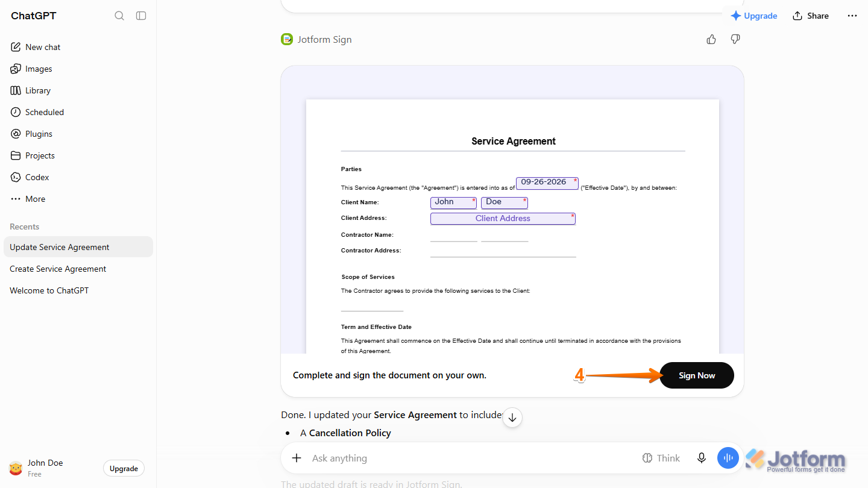This screenshot has height=488, width=868.
Task: Click the Cancellation Policy bullet text
Action: pos(350,433)
